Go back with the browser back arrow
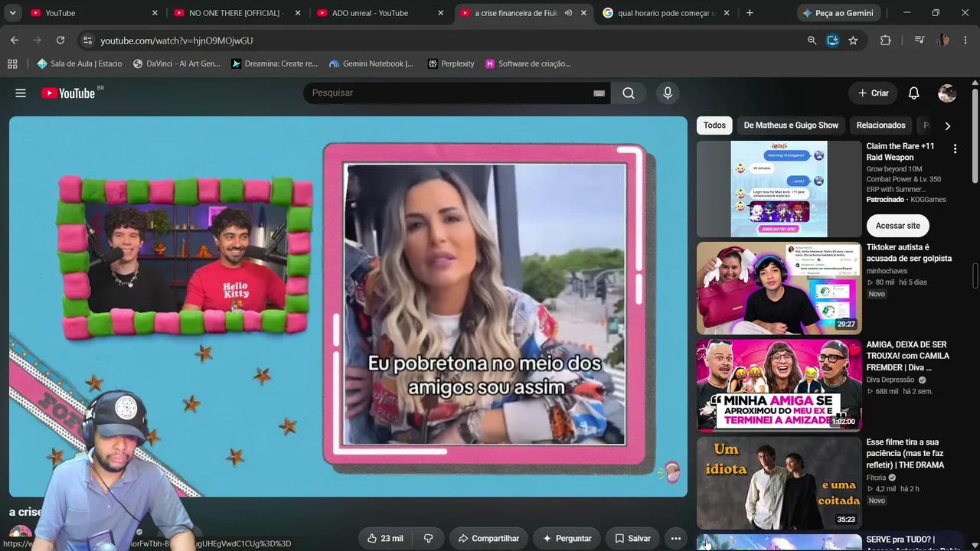Image resolution: width=980 pixels, height=551 pixels. (15, 41)
